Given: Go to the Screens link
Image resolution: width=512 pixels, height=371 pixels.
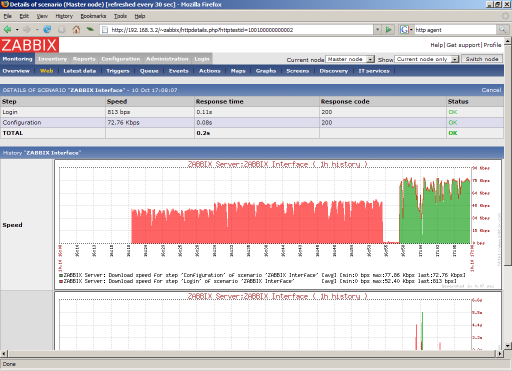Looking at the screenshot, I should pyautogui.click(x=298, y=71).
